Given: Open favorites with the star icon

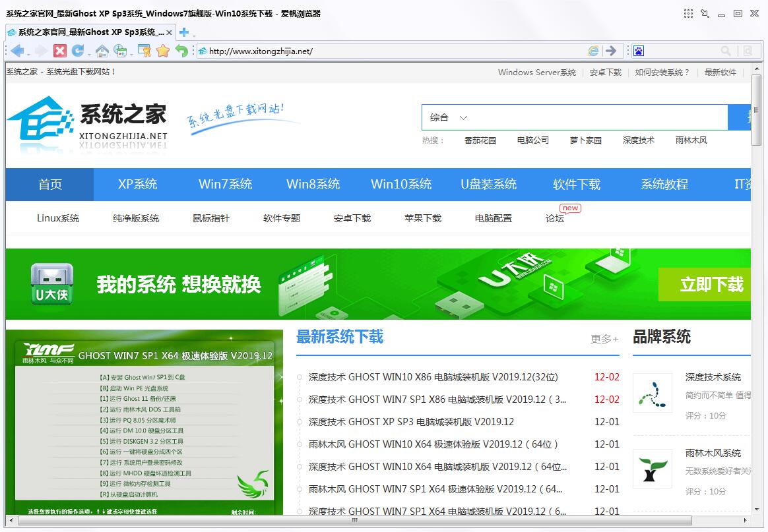Looking at the screenshot, I should 163,51.
